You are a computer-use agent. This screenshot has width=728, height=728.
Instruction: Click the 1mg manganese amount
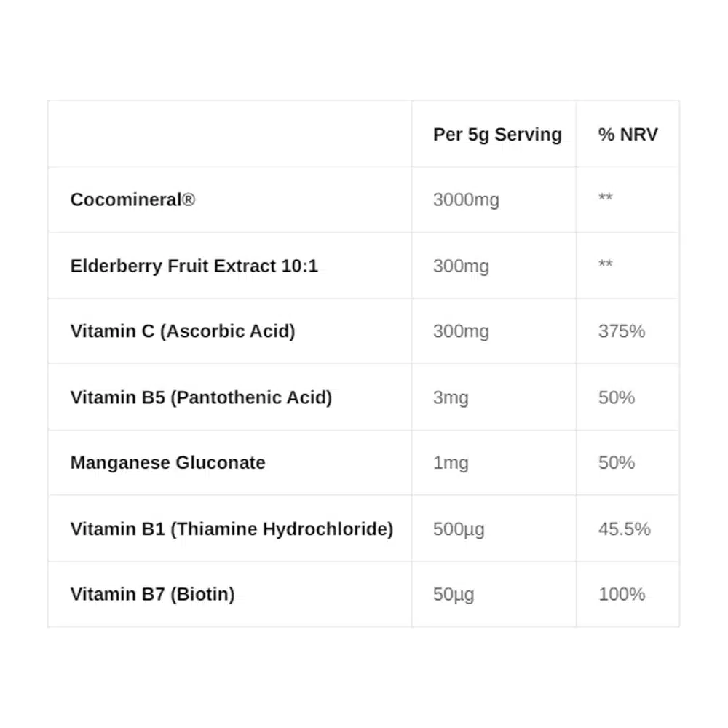coord(451,463)
